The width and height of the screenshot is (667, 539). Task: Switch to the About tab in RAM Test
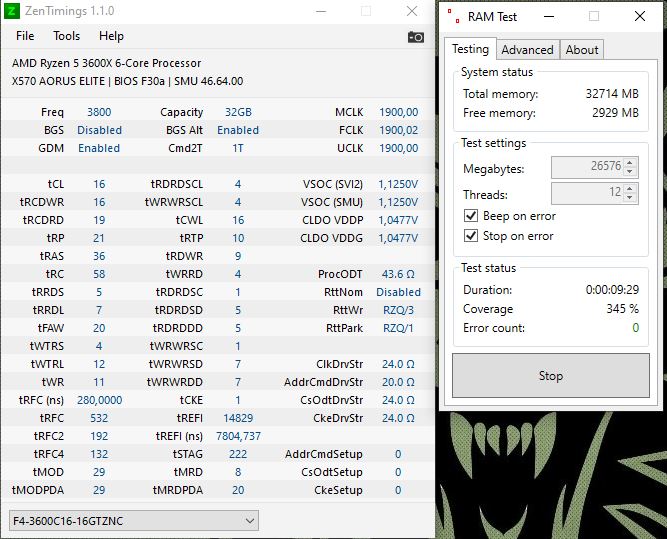[x=582, y=50]
